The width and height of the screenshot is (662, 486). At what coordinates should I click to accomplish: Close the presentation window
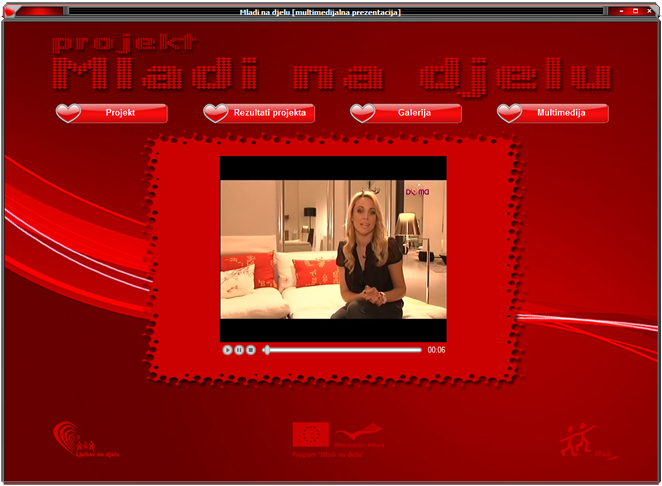point(648,11)
